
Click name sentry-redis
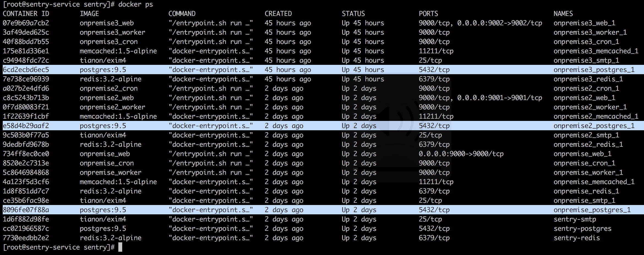click(x=577, y=238)
